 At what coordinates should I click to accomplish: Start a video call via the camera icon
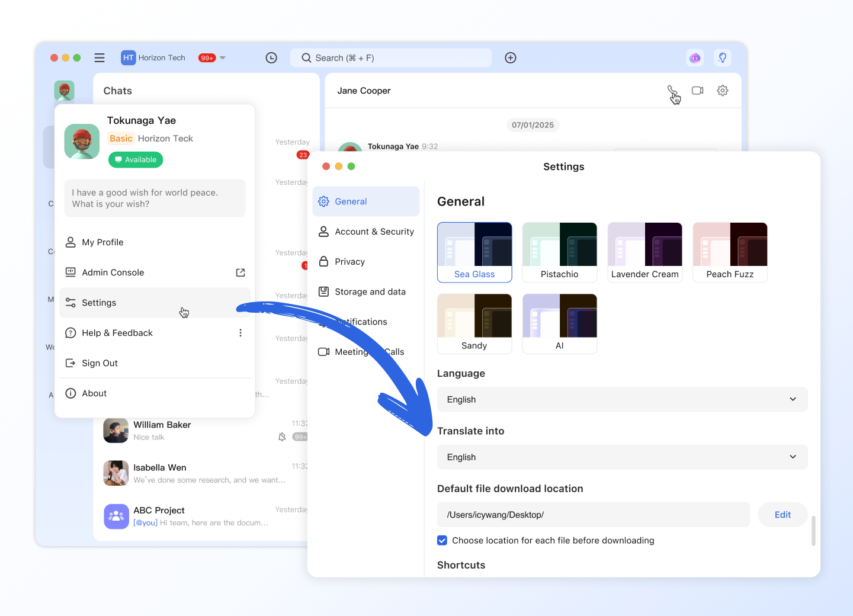click(x=697, y=91)
